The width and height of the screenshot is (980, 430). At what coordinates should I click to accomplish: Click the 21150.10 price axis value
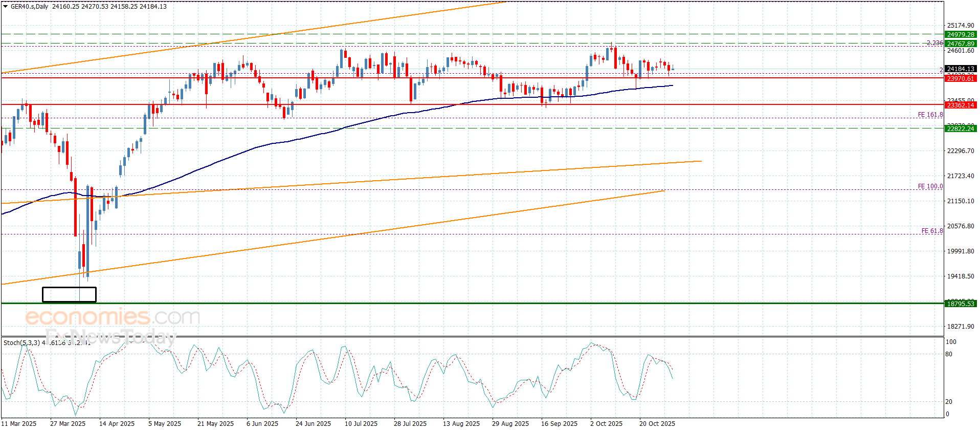click(x=961, y=201)
